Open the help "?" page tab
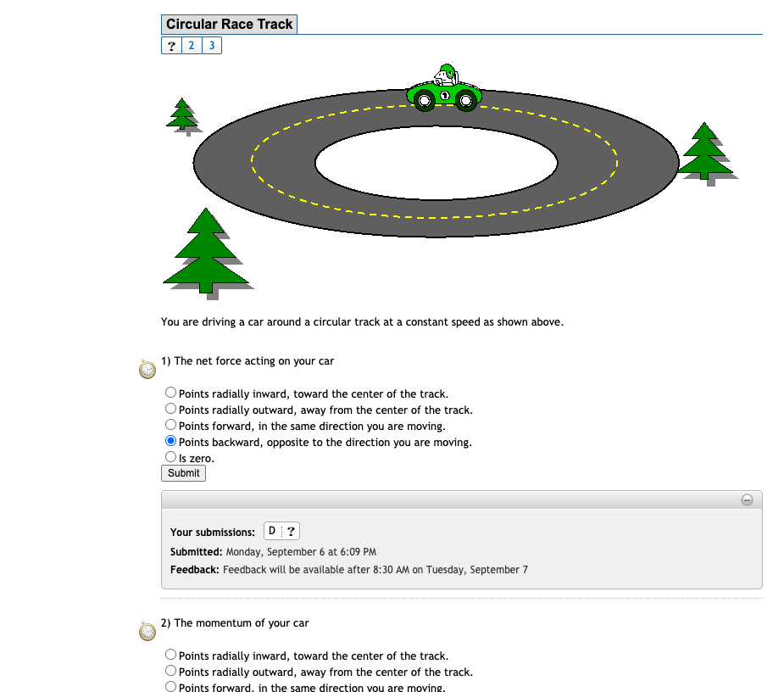This screenshot has width=784, height=692. click(171, 45)
